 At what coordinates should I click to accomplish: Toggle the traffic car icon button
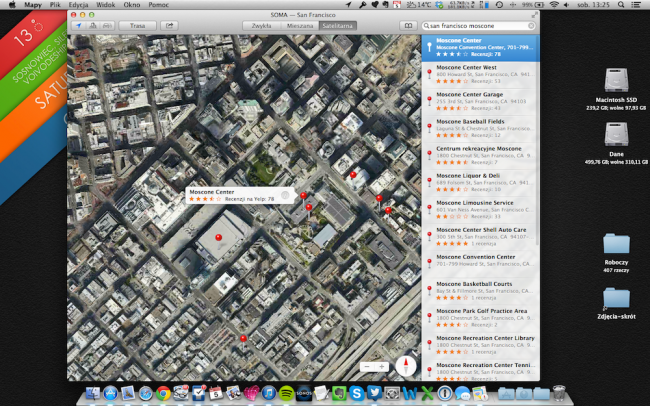(107, 26)
